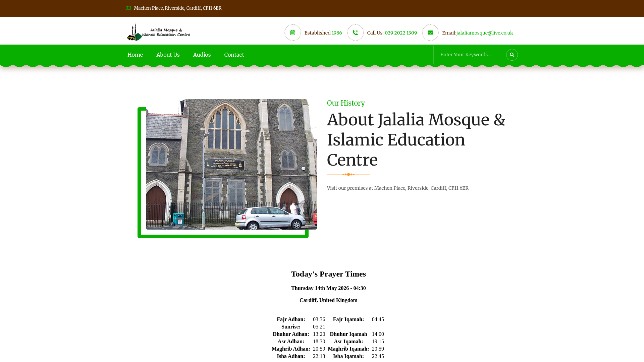Click the Sunrise label

pyautogui.click(x=291, y=327)
